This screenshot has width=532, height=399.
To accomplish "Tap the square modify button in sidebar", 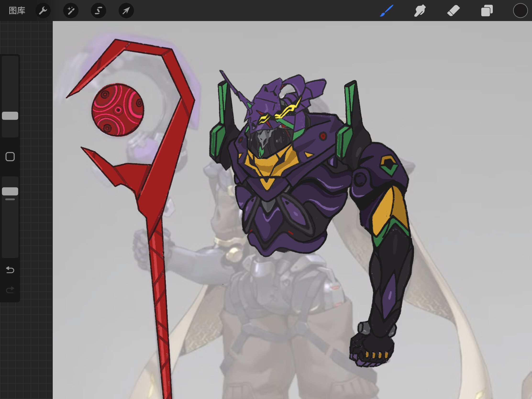I will pos(10,157).
